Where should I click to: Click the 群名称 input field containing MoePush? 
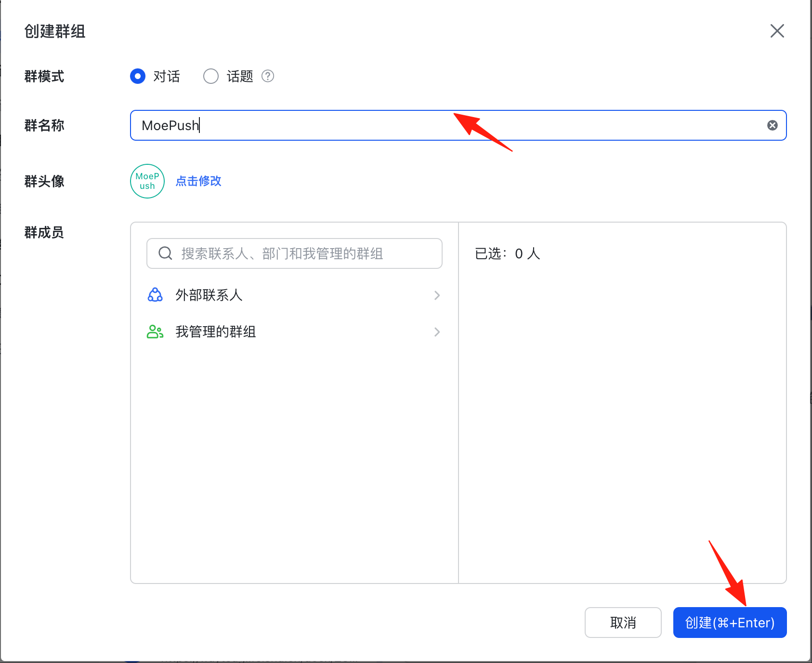pos(458,125)
